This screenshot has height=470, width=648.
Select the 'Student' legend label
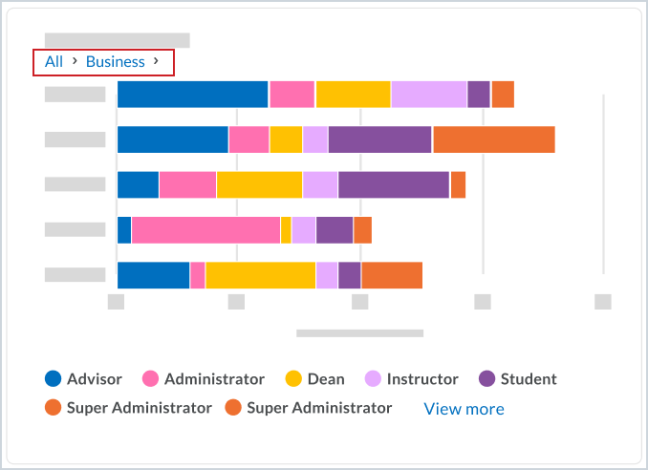(528, 379)
